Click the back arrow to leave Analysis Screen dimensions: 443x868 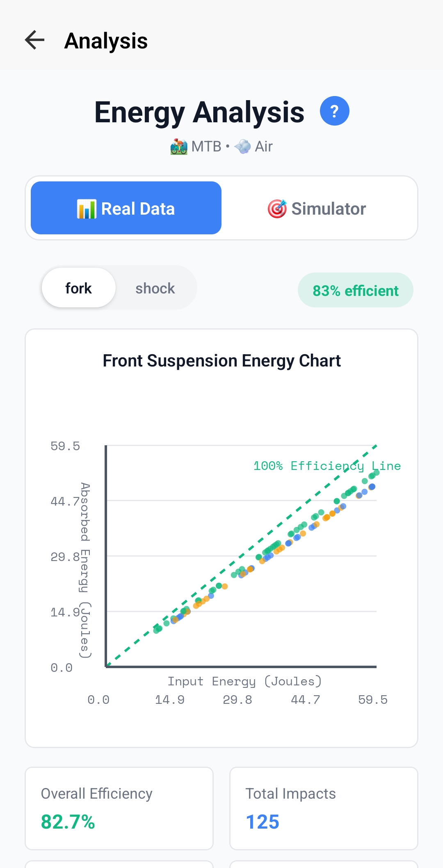click(34, 40)
